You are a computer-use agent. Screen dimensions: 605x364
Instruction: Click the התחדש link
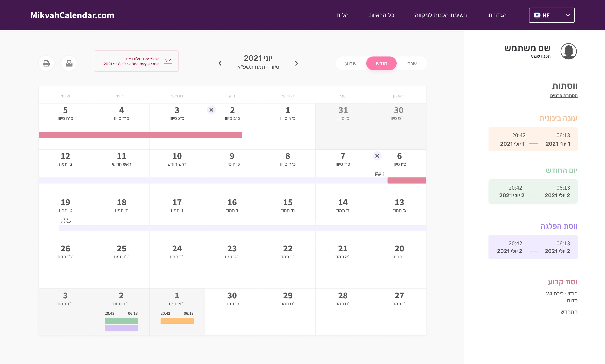coord(569,312)
